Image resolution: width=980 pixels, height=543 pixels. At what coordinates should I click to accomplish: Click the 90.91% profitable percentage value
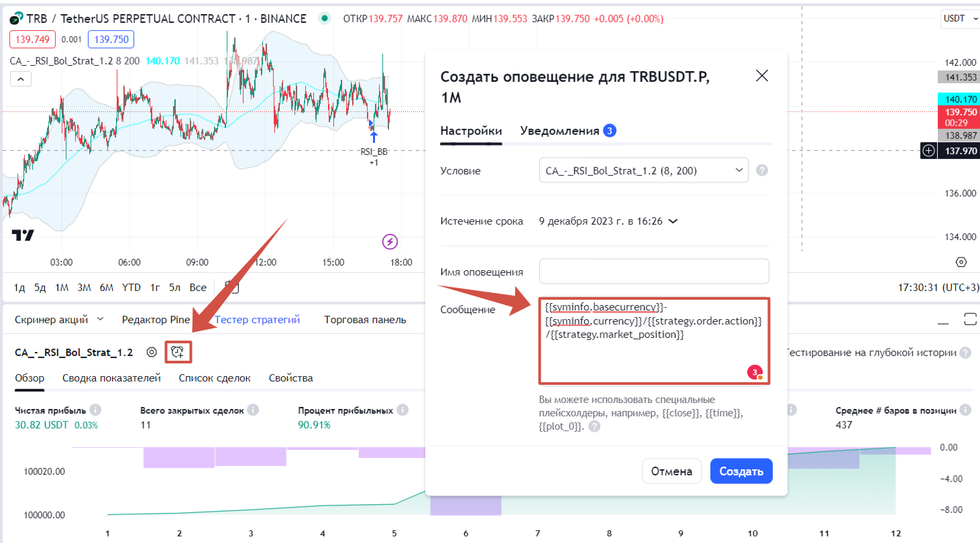click(314, 424)
